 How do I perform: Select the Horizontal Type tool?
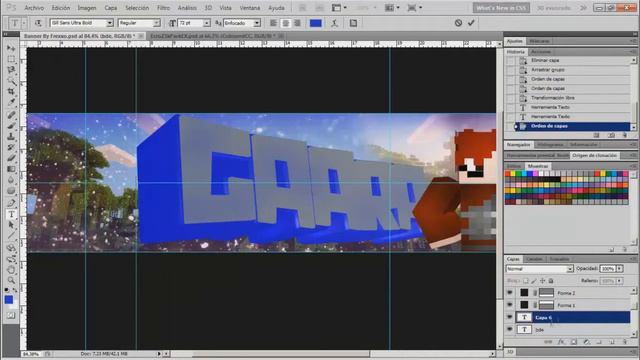[x=11, y=214]
